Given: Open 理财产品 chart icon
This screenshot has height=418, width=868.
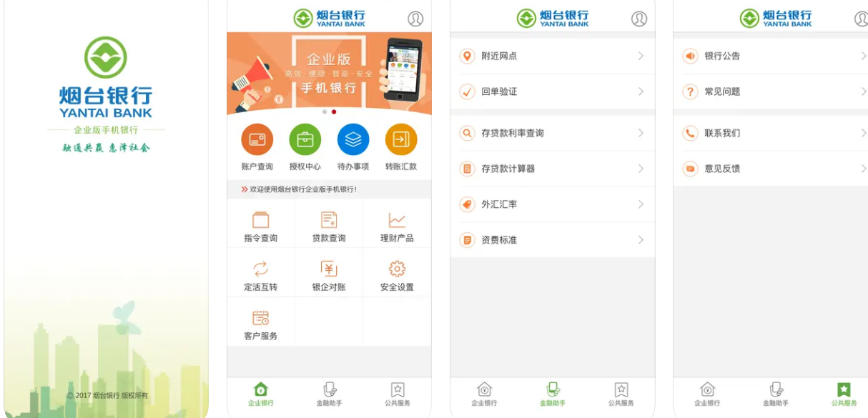Looking at the screenshot, I should click(397, 220).
